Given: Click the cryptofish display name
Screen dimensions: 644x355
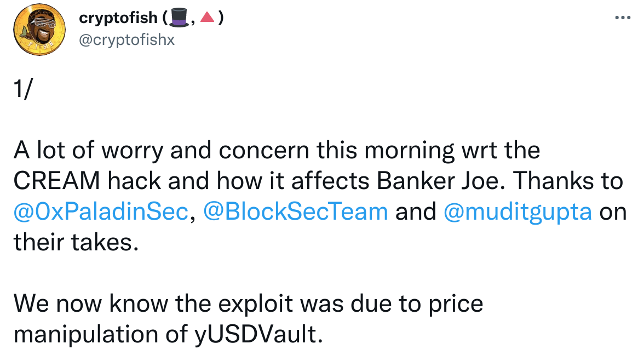Looking at the screenshot, I should [x=119, y=19].
